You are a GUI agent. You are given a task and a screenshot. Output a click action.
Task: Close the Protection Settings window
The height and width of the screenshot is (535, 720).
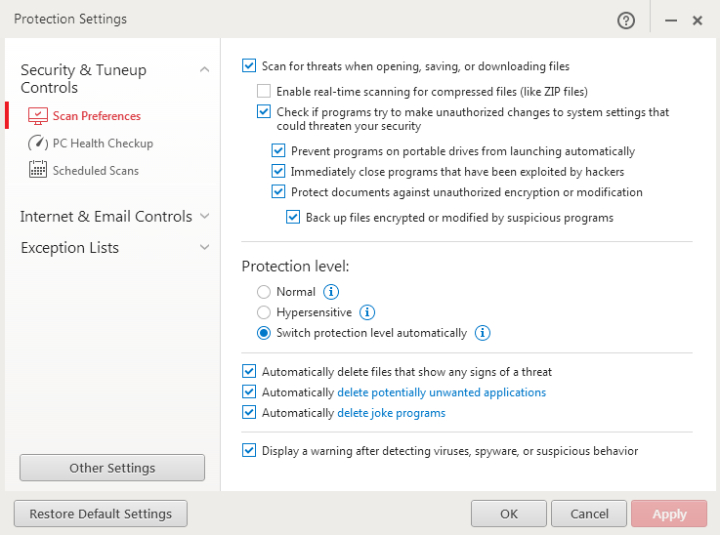pos(697,21)
